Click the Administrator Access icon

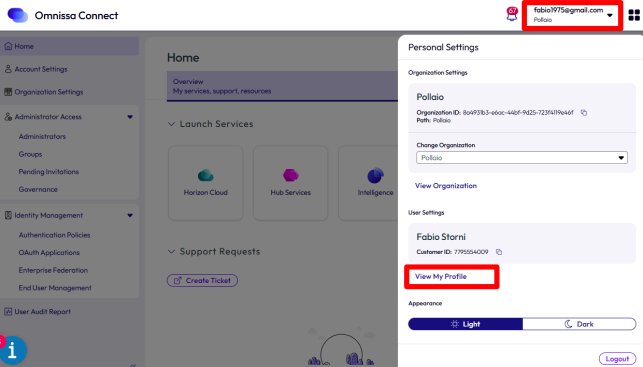pos(8,117)
